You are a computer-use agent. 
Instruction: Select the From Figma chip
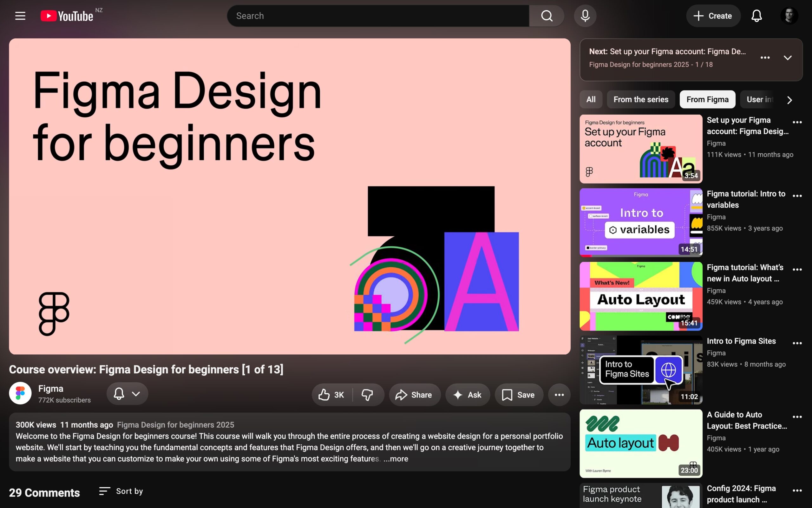coord(707,99)
